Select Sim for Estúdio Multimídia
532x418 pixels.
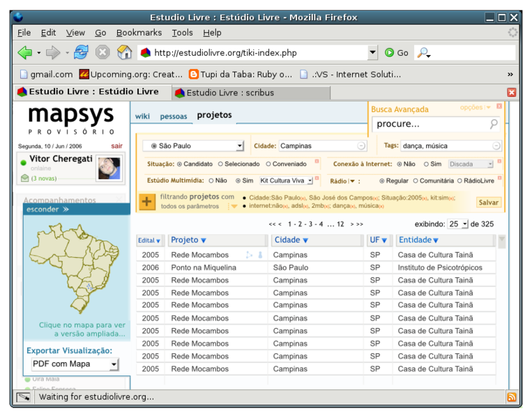(x=238, y=180)
